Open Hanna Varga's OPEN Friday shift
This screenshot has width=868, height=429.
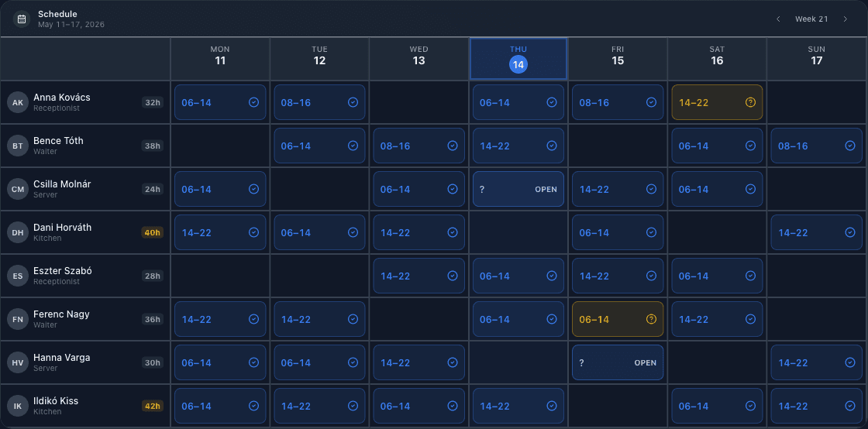618,362
